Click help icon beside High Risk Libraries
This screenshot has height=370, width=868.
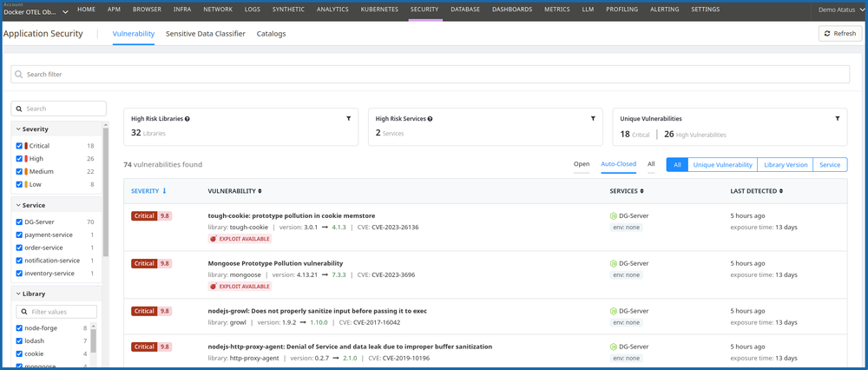click(187, 119)
